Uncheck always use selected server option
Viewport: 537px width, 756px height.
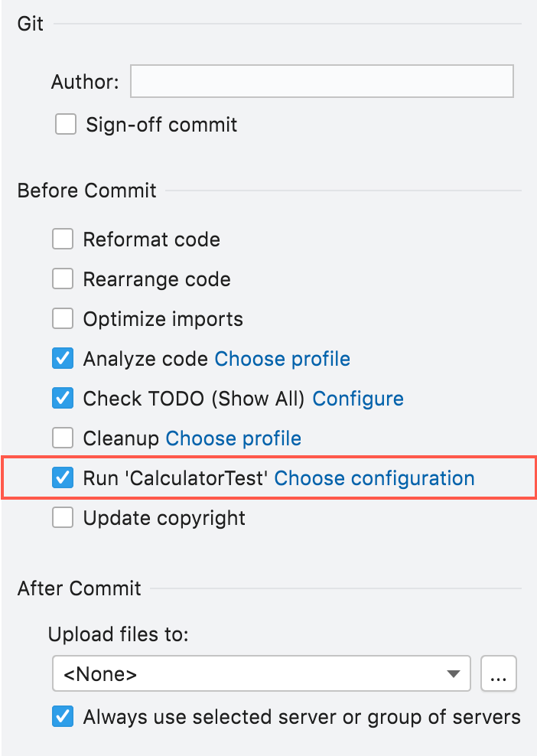tap(63, 717)
